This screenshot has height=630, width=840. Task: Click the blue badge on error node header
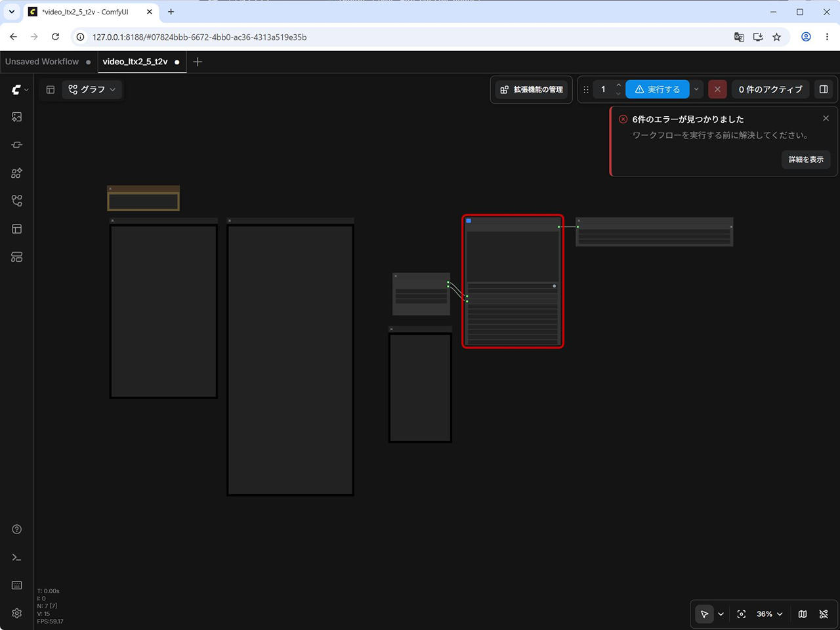point(469,221)
